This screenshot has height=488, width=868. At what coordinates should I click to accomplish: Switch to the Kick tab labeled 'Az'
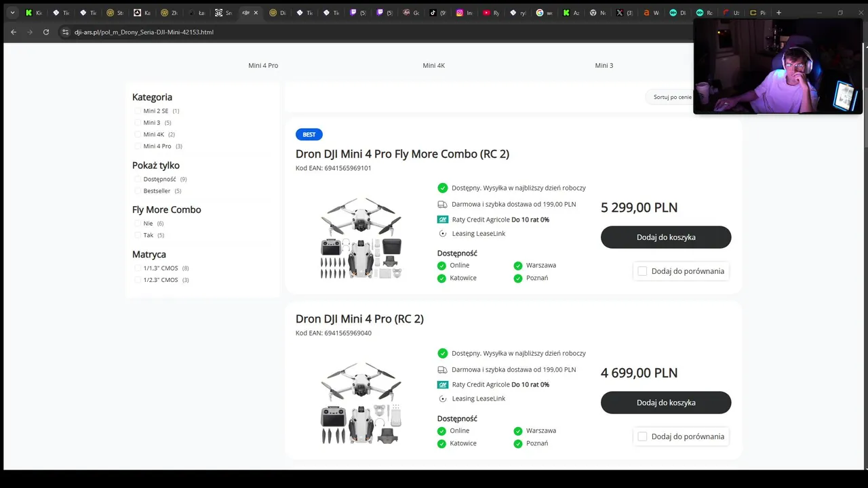click(x=570, y=13)
